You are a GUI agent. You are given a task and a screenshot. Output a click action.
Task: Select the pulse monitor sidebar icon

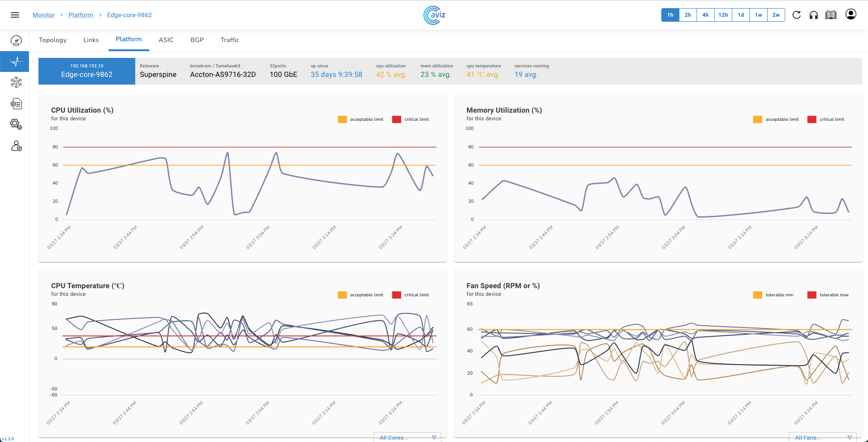[x=16, y=62]
